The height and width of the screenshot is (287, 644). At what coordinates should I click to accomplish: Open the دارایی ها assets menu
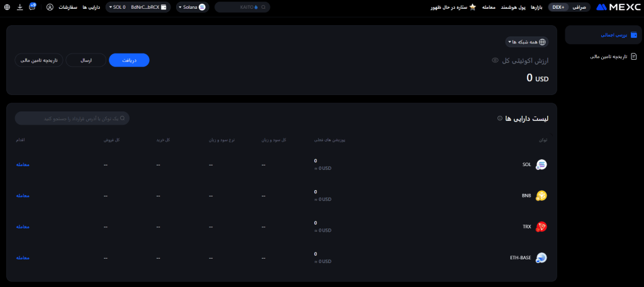tap(91, 8)
